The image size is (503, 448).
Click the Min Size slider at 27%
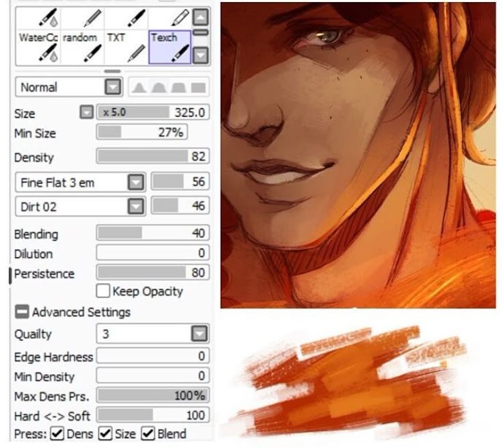tap(141, 132)
